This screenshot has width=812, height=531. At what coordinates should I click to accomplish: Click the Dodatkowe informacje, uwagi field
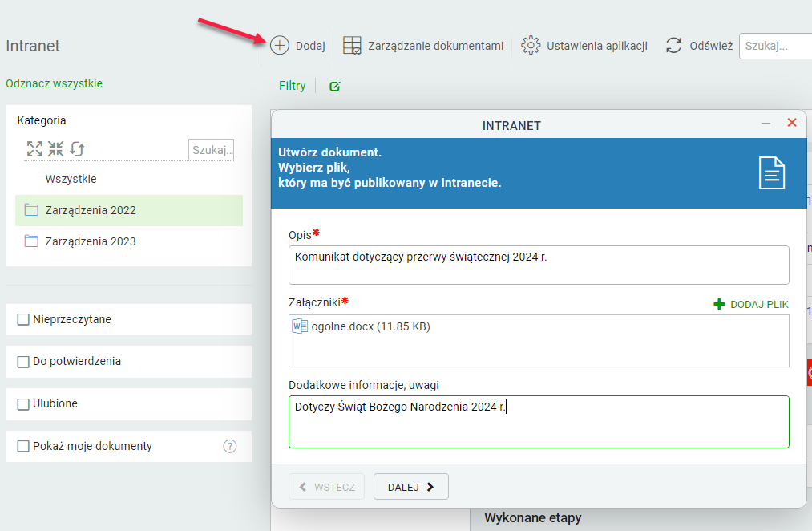(539, 422)
